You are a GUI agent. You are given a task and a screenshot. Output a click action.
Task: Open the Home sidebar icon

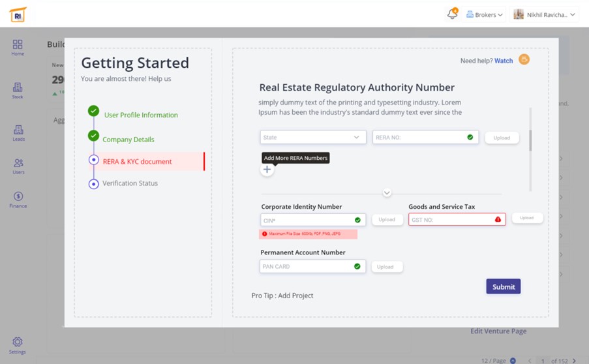point(18,47)
